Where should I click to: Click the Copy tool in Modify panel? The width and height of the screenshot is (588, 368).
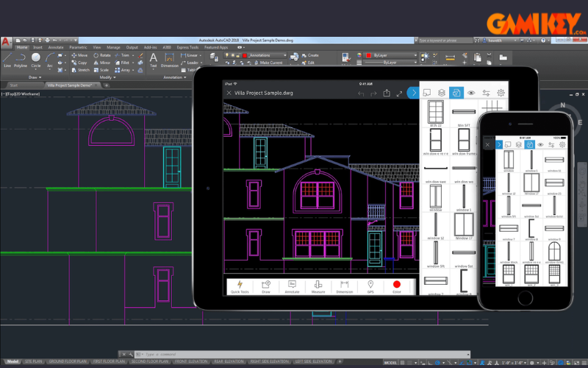tap(79, 63)
